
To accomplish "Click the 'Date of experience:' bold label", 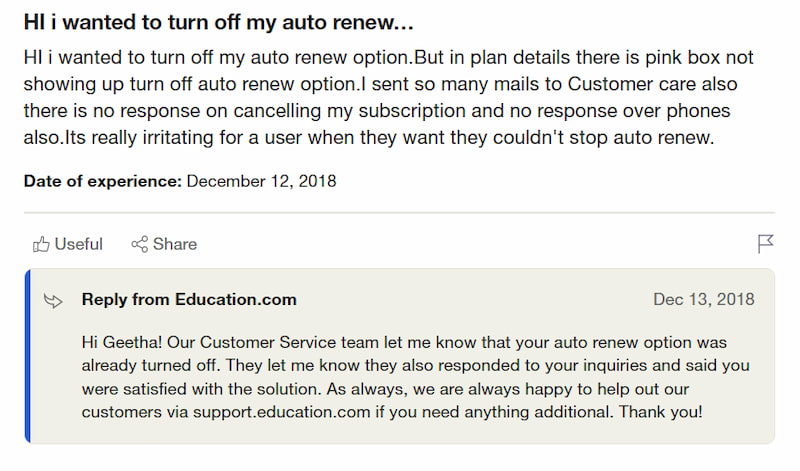I will click(x=103, y=181).
